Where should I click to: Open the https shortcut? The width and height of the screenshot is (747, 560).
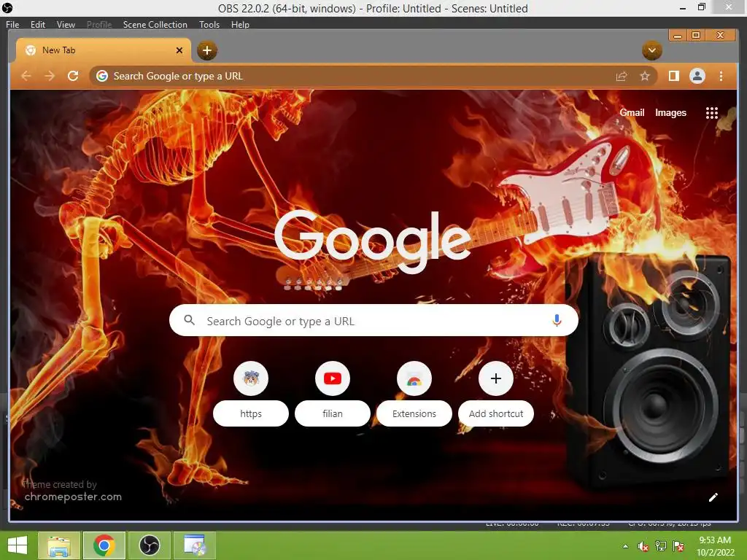point(251,394)
